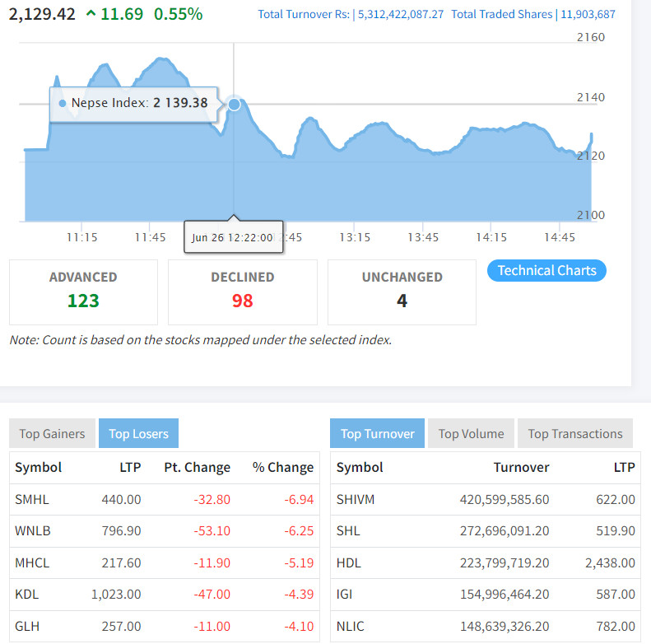Click SHL LTP value 519.90

tap(616, 530)
